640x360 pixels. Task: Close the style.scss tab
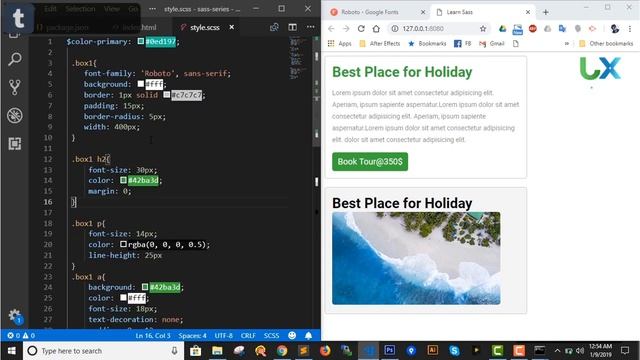pyautogui.click(x=231, y=27)
